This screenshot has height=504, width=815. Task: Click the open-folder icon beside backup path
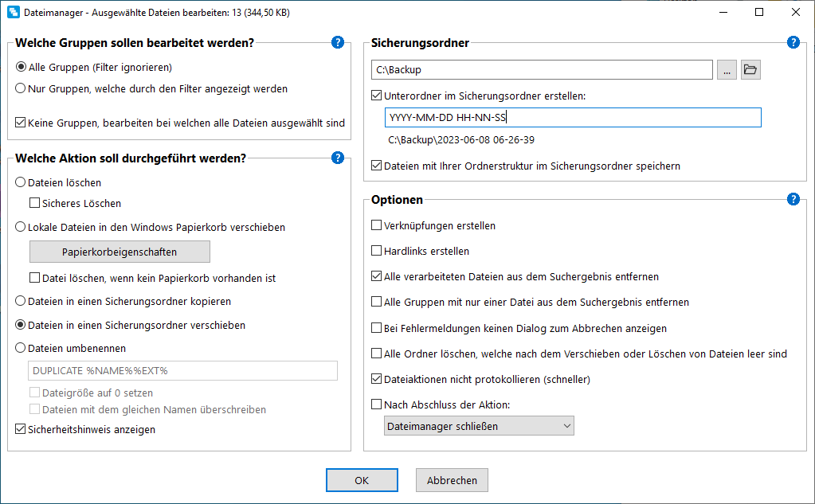click(x=750, y=70)
